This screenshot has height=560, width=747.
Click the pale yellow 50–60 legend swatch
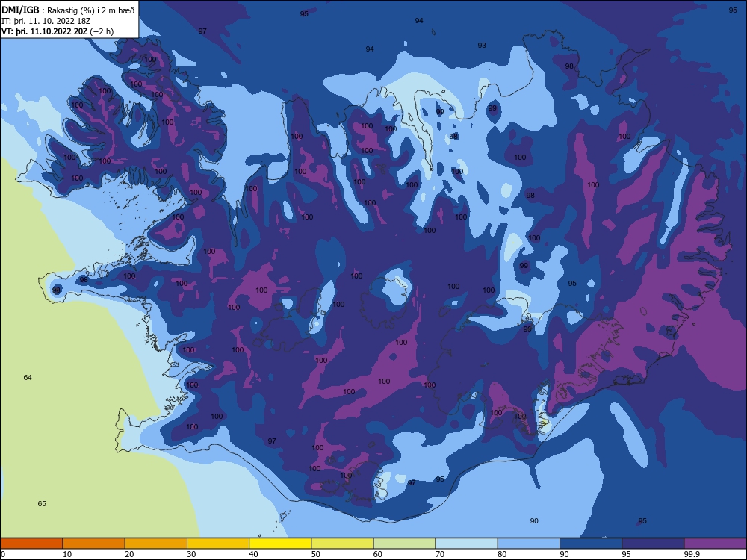coord(342,544)
